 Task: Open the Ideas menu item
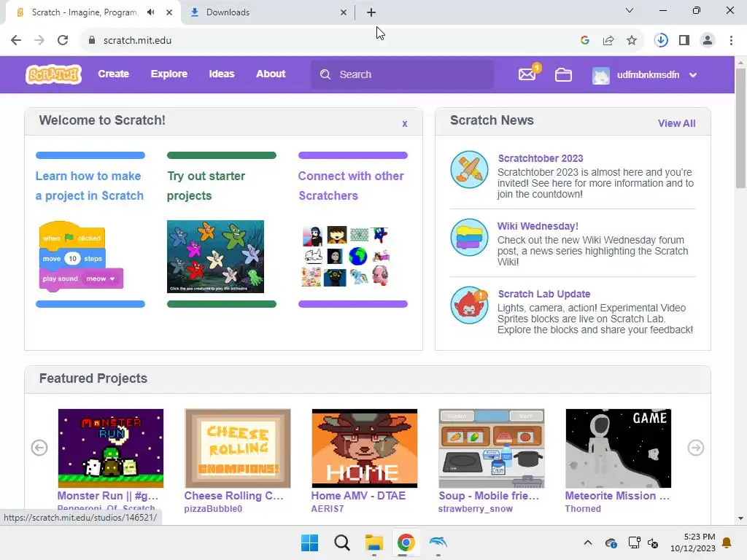click(222, 74)
